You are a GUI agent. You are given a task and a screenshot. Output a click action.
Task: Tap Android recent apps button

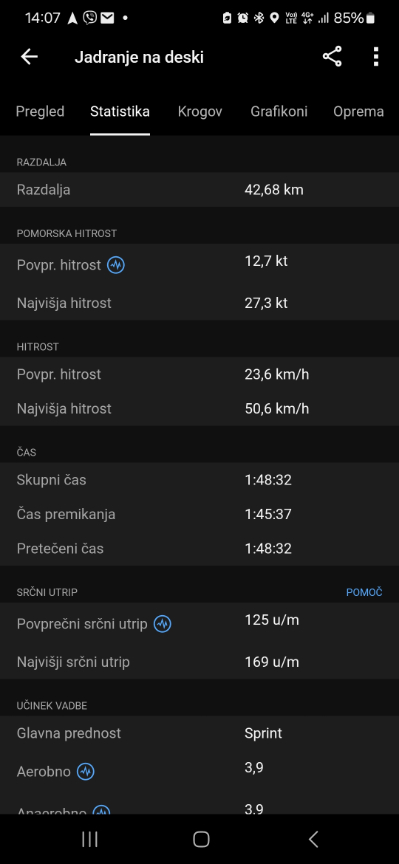89,839
